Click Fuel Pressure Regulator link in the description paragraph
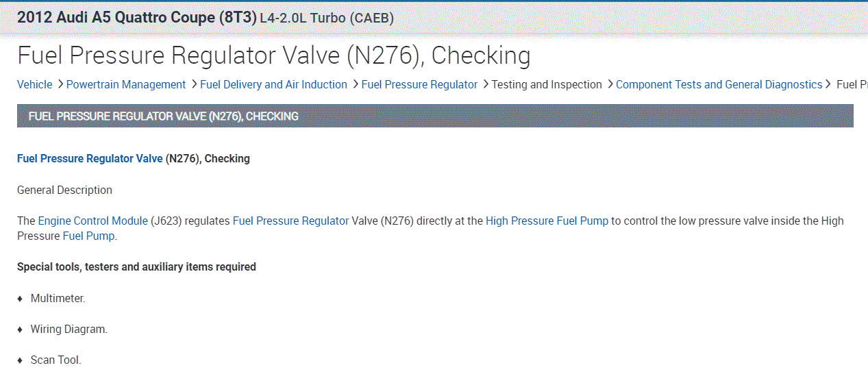868x372 pixels. [x=290, y=221]
